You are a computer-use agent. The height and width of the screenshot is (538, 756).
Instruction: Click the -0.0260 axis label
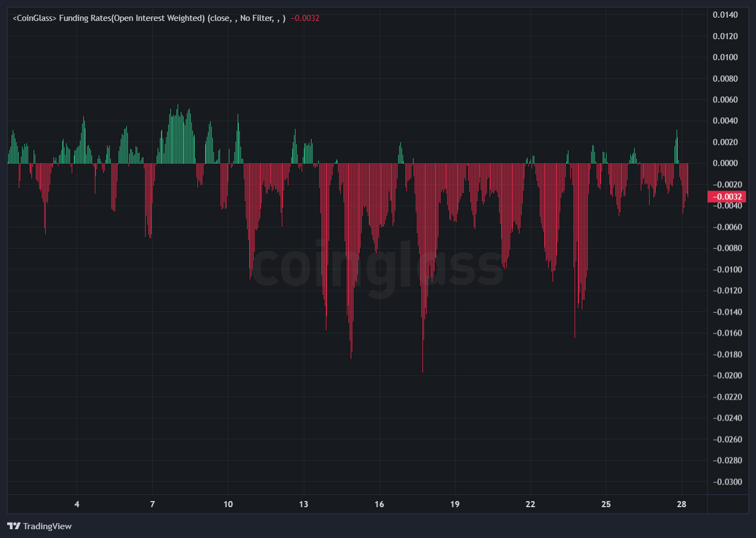coord(728,440)
